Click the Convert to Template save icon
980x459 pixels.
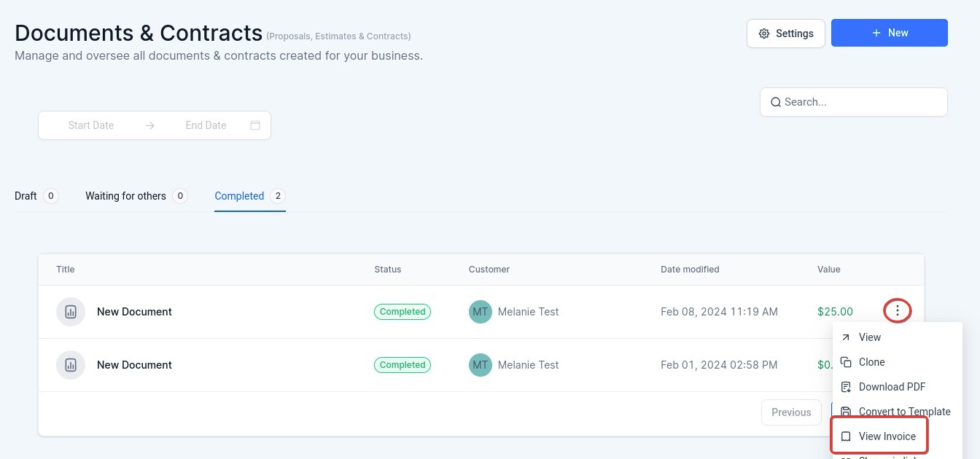point(846,411)
